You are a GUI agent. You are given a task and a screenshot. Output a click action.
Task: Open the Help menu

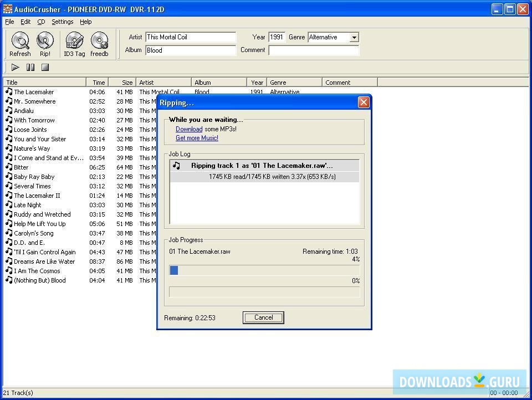tap(86, 22)
